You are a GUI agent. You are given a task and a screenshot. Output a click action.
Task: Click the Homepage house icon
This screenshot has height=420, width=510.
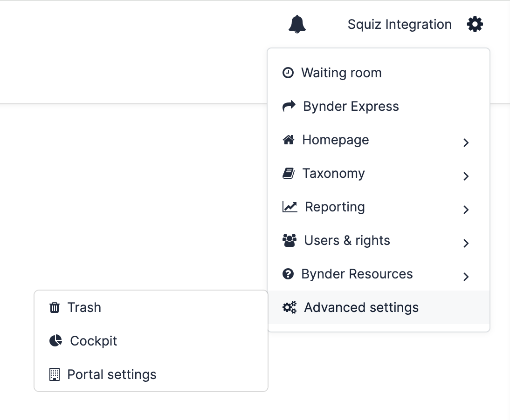[289, 140]
